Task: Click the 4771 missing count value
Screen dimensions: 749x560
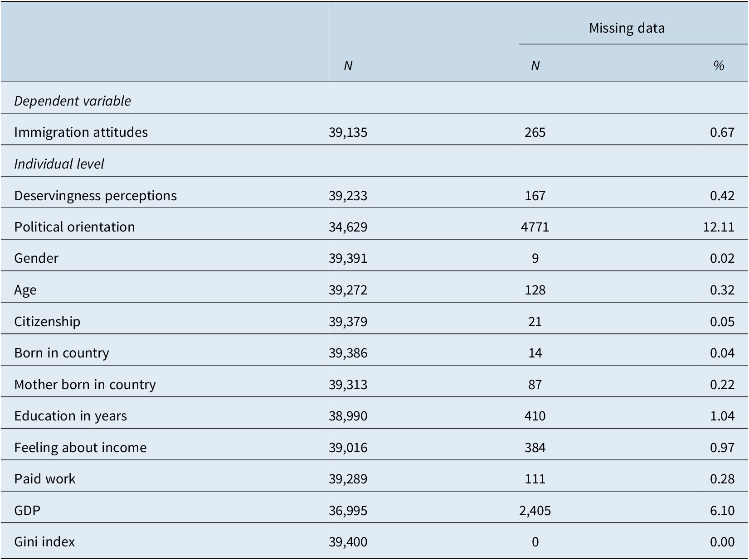Action: (x=535, y=227)
